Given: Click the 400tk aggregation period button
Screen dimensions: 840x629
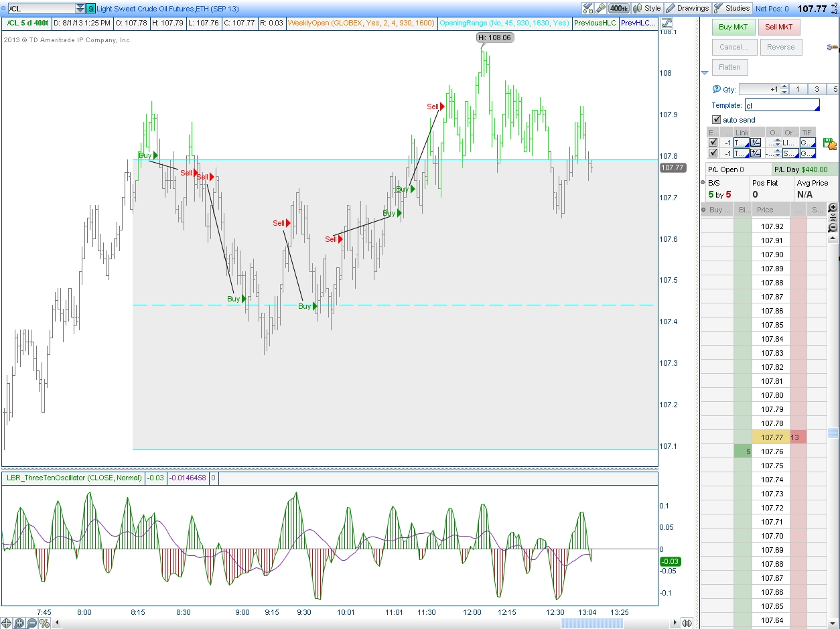Looking at the screenshot, I should (x=619, y=8).
